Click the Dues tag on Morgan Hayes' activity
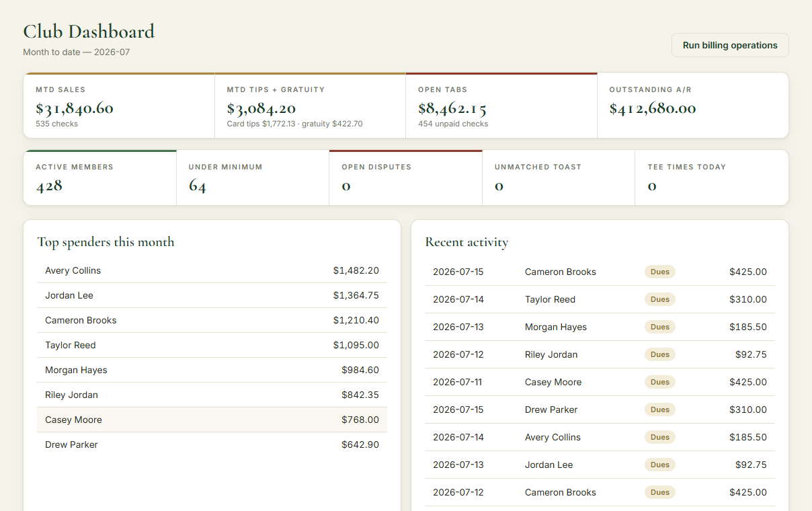Screen dimensions: 812x511 coord(660,327)
